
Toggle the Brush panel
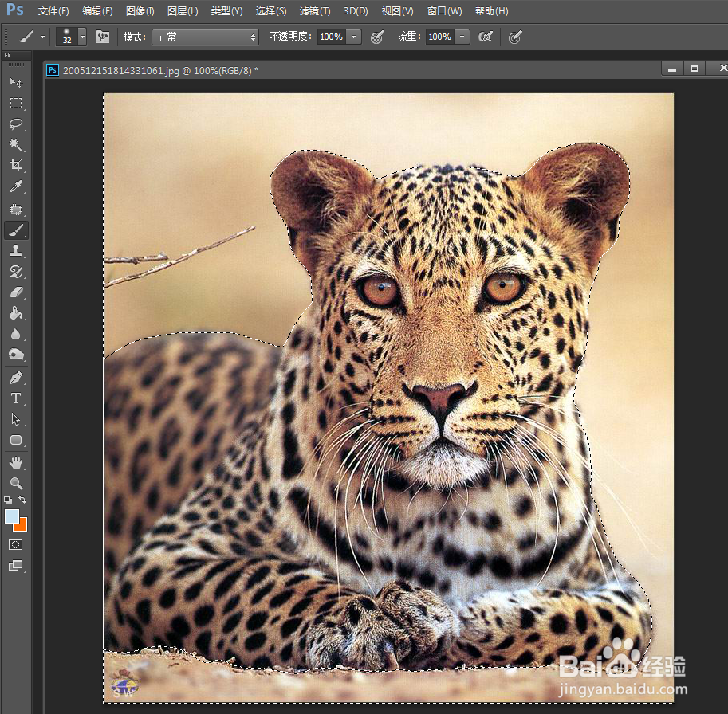(x=103, y=37)
